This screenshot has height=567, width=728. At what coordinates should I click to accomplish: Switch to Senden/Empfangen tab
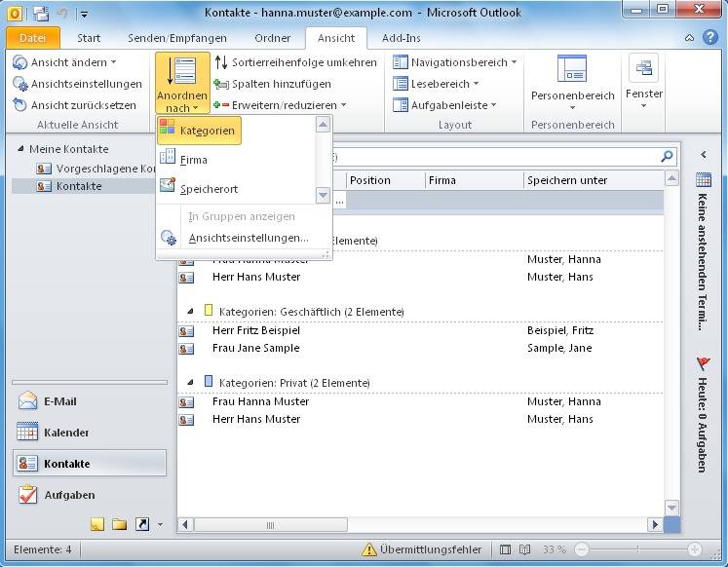[177, 38]
